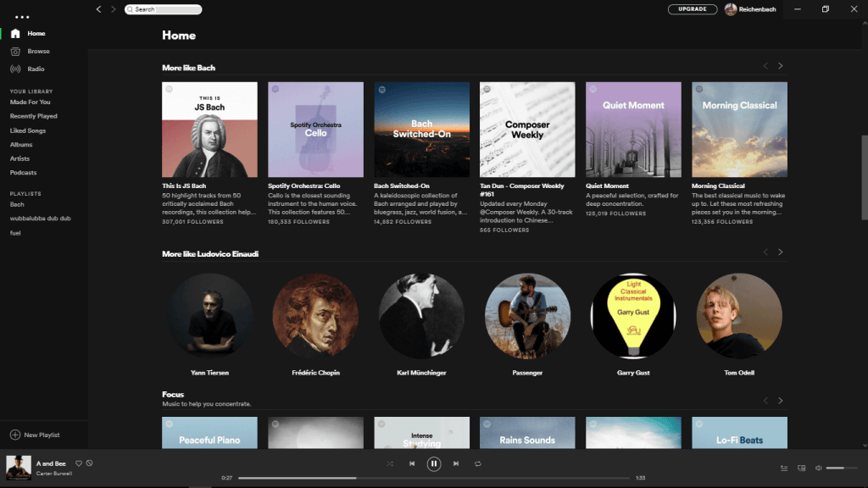Viewport: 868px width, 488px height.
Task: Click the now-playing album art thumbnail
Action: tap(19, 468)
